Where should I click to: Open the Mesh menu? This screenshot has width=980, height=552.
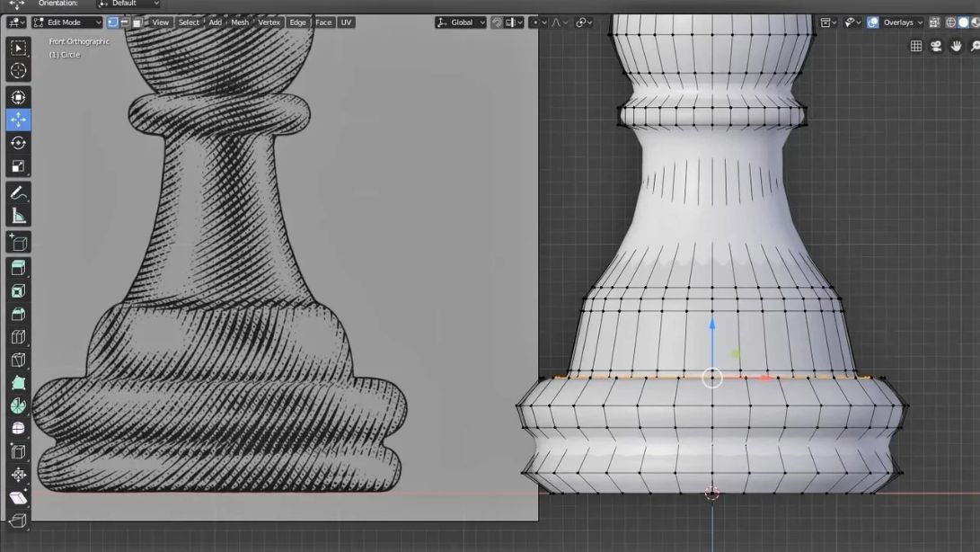click(x=240, y=22)
